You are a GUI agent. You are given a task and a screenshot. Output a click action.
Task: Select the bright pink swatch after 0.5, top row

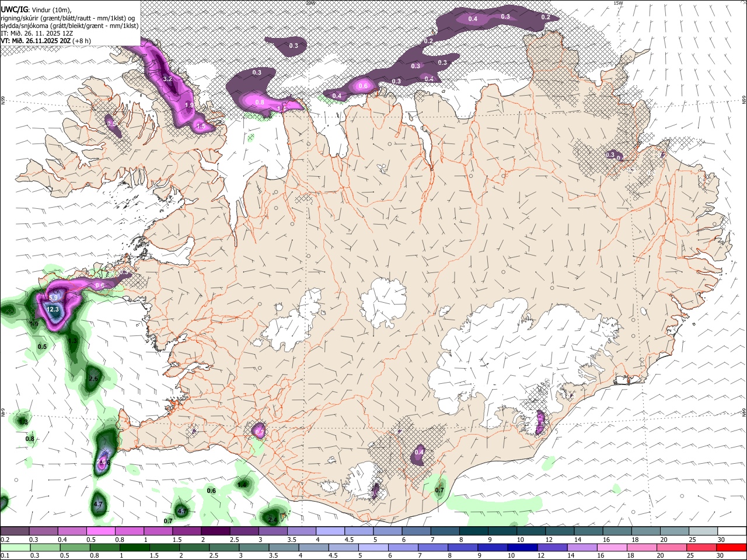100,531
